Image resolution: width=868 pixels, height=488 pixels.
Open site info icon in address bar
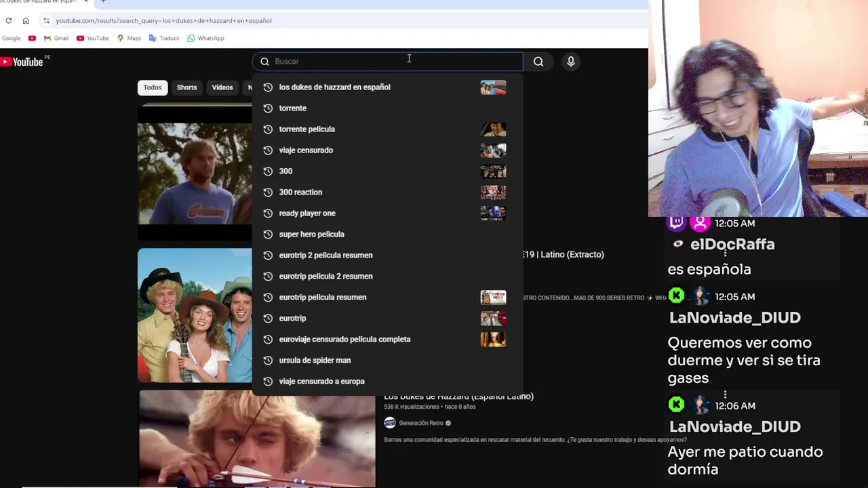coord(46,20)
